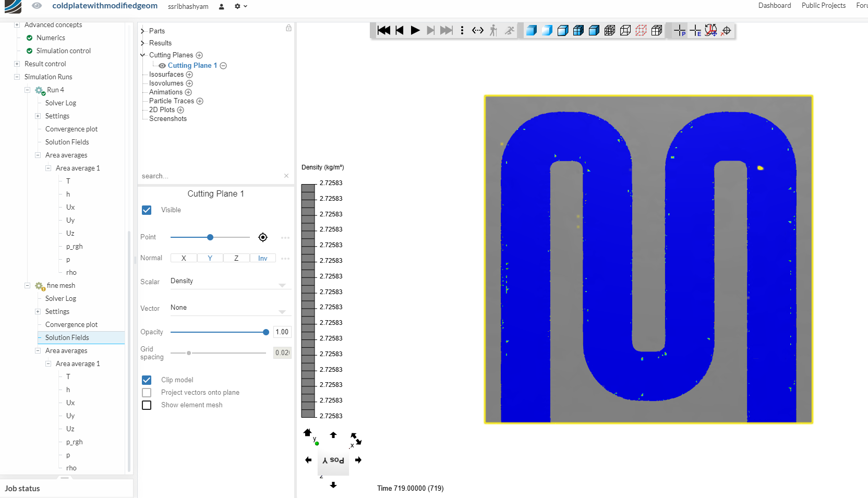868x498 pixels.
Task: Go to Public Projects page
Action: pos(823,6)
